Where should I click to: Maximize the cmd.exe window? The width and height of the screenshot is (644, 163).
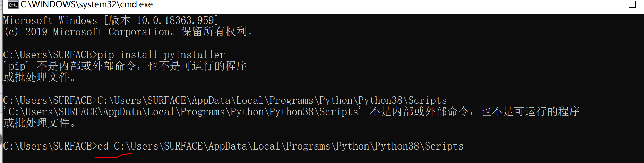click(632, 4)
